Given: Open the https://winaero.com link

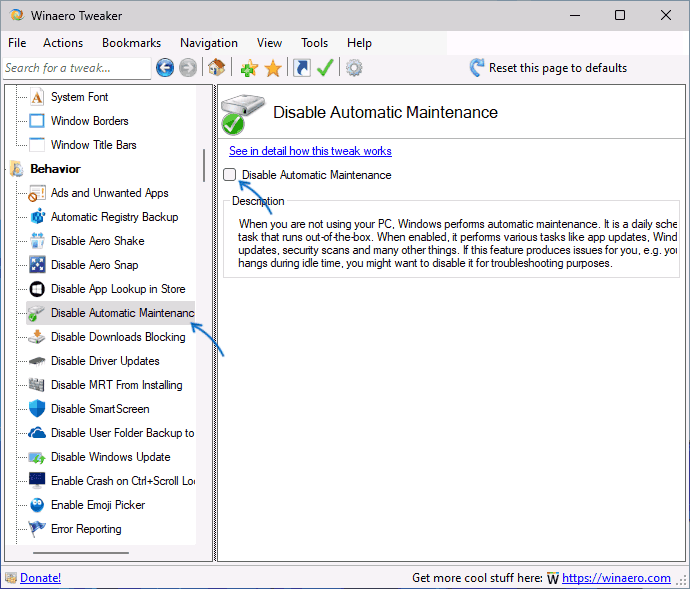Looking at the screenshot, I should pyautogui.click(x=616, y=578).
